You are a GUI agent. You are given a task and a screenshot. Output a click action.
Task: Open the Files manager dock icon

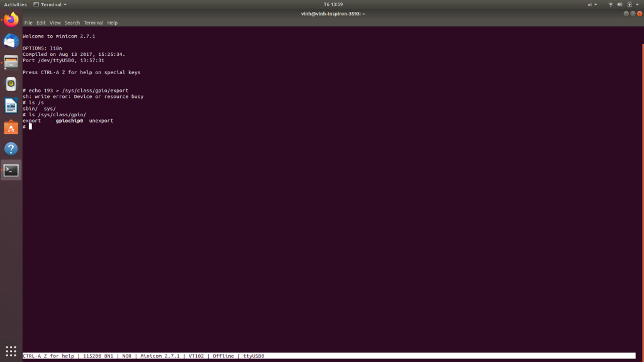(11, 63)
